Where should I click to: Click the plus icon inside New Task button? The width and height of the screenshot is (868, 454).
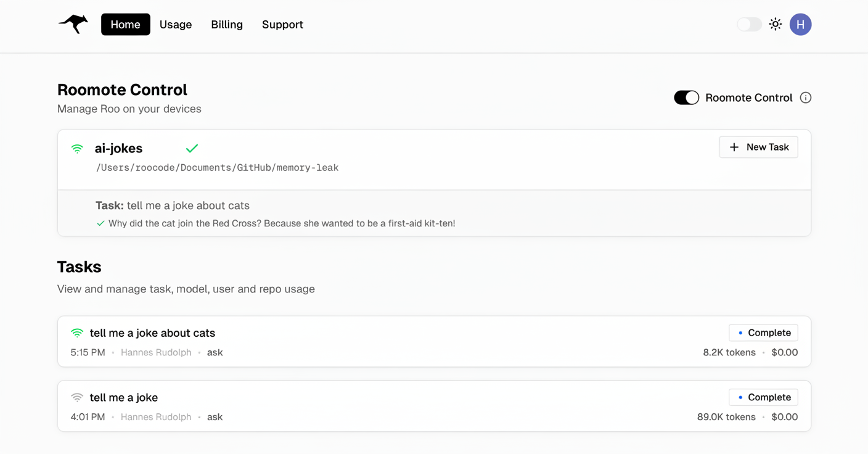pyautogui.click(x=734, y=147)
